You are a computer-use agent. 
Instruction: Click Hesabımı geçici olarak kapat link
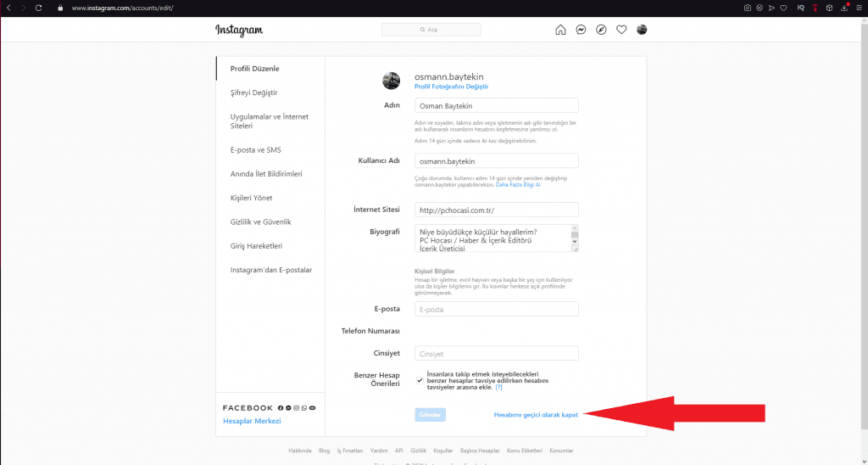536,415
